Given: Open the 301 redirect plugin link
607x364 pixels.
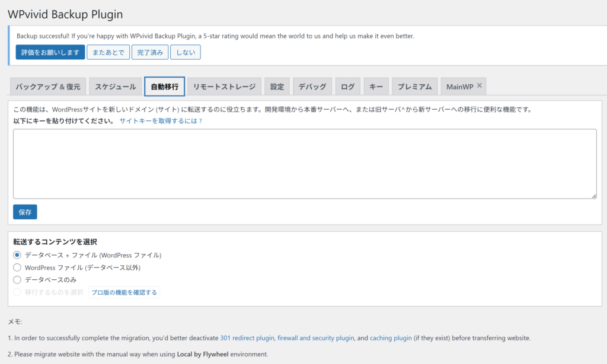Looking at the screenshot, I should 247,338.
